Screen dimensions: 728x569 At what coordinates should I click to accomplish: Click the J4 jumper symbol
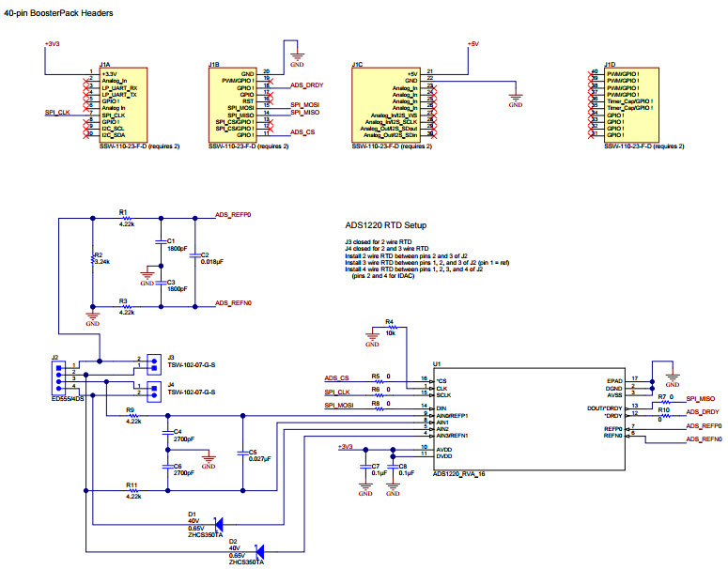coord(145,388)
